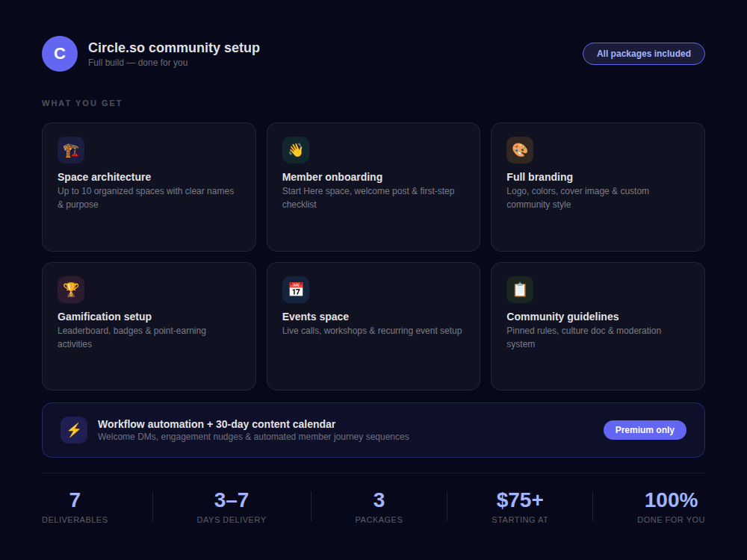Click Workflow automation + 30-day content calendar title
Screen dimensions: 747x560
pyautogui.click(x=217, y=424)
